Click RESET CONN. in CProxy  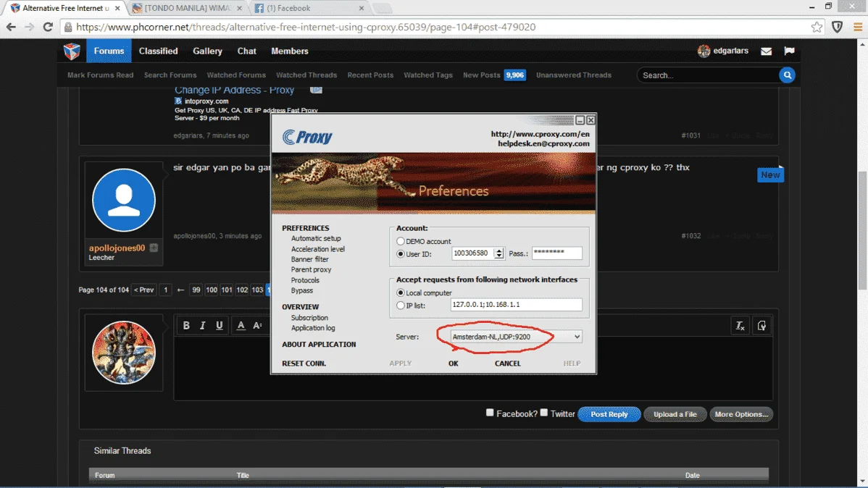[x=304, y=363]
